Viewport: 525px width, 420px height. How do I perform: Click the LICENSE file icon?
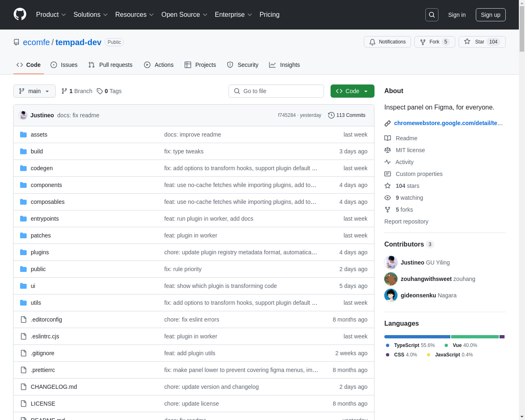click(x=23, y=404)
